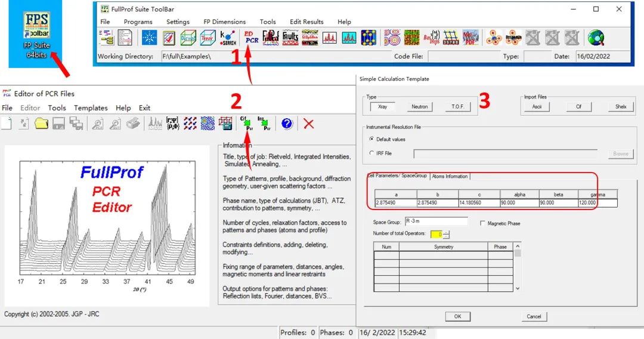The width and height of the screenshot is (644, 339).
Task: Switch to the Atoms Information tab
Action: pyautogui.click(x=450, y=176)
